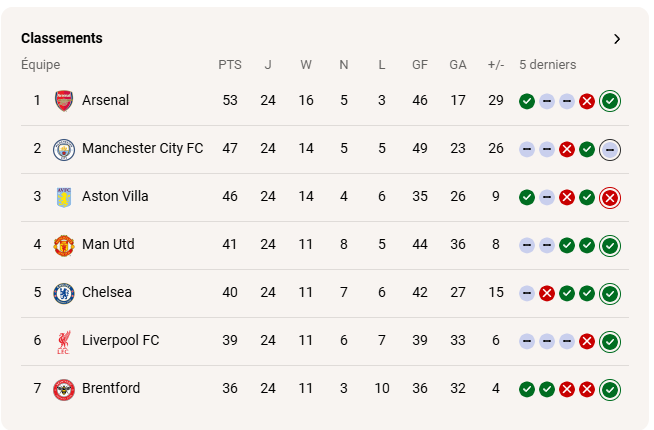654x430 pixels.
Task: Select the Liverpool FC team name
Action: [x=120, y=340]
